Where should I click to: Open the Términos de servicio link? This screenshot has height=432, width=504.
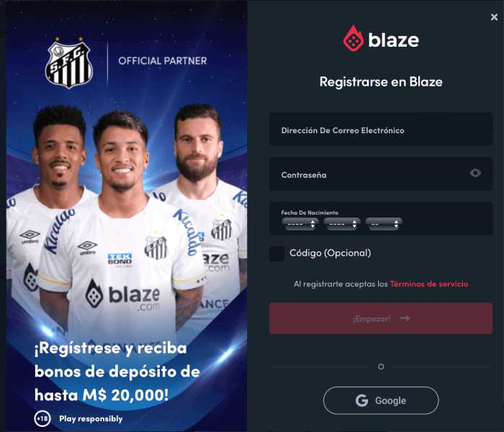(x=429, y=284)
